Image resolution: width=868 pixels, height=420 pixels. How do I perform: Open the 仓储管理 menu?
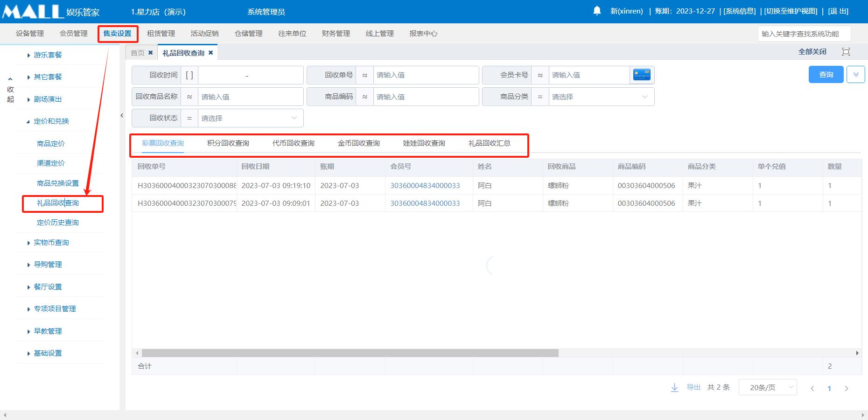pyautogui.click(x=249, y=34)
